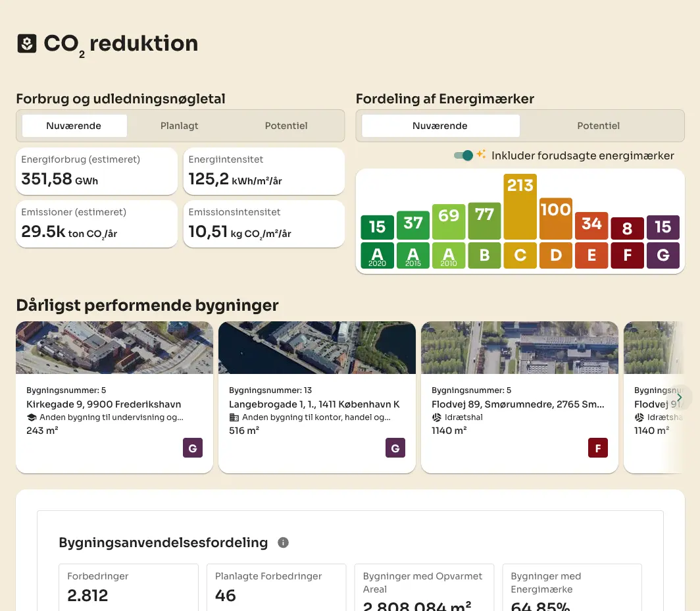
Task: Click the A 2020 energy label tile
Action: pyautogui.click(x=377, y=255)
